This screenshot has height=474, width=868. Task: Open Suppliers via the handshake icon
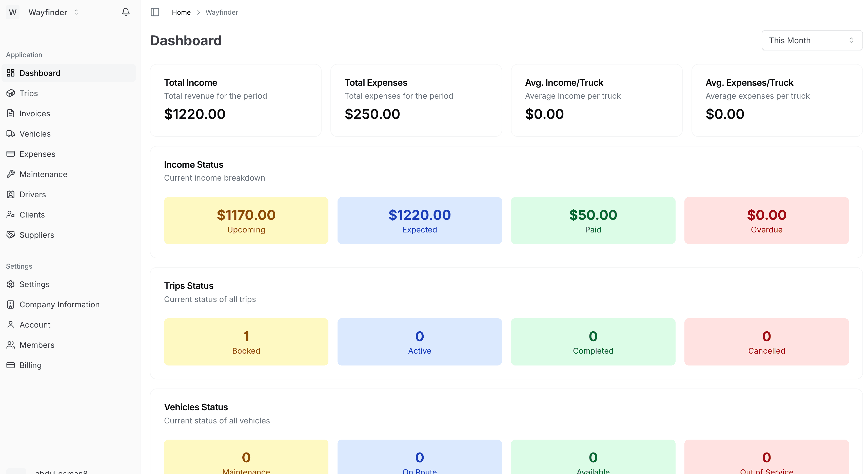coord(10,235)
